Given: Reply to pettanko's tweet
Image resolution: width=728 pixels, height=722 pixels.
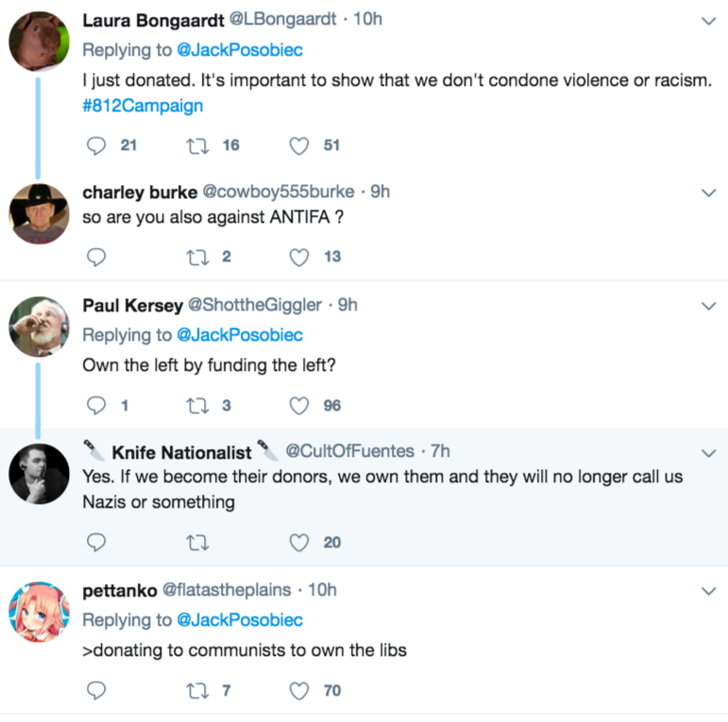Looking at the screenshot, I should [x=96, y=691].
